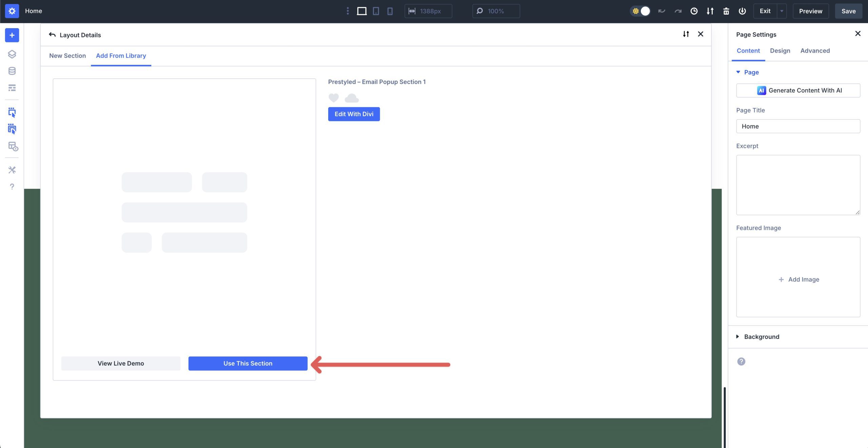
Task: Click Generate Content With AI
Action: point(798,90)
